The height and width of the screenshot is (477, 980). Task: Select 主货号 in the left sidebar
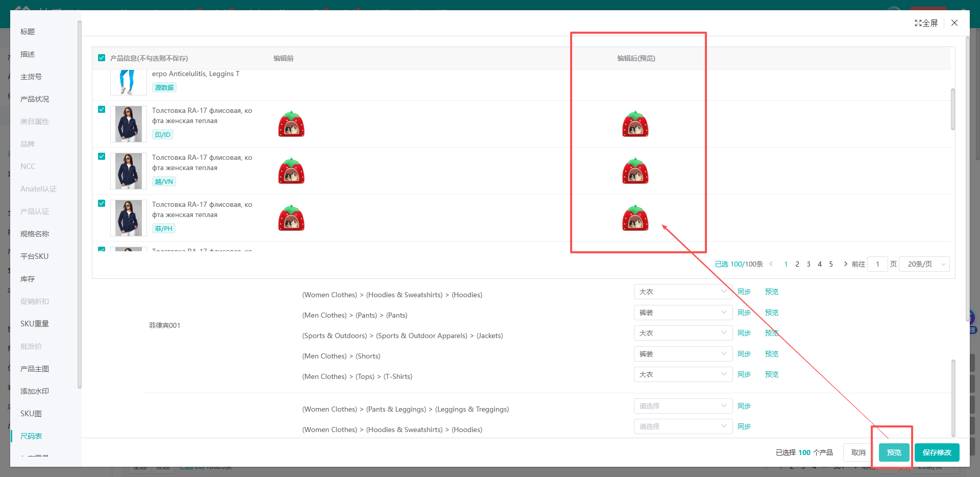[31, 77]
